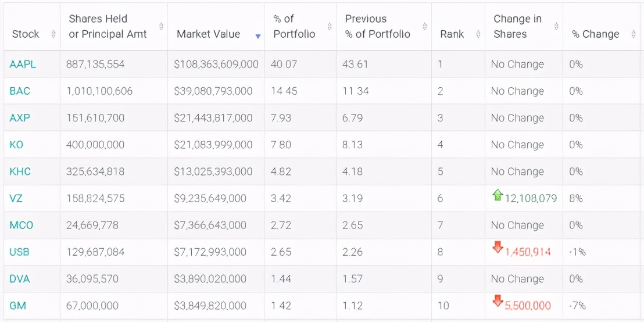Sort by Previous % of Portfolio arrows

coord(425,27)
